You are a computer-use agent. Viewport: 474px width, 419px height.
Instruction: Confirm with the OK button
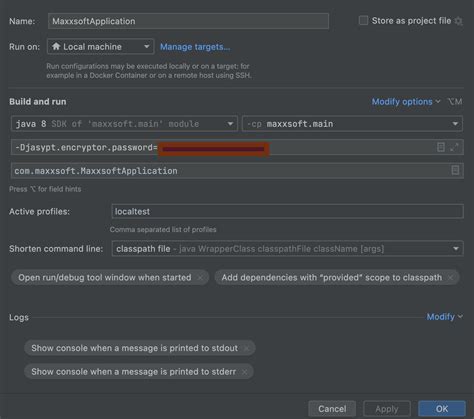pos(442,409)
